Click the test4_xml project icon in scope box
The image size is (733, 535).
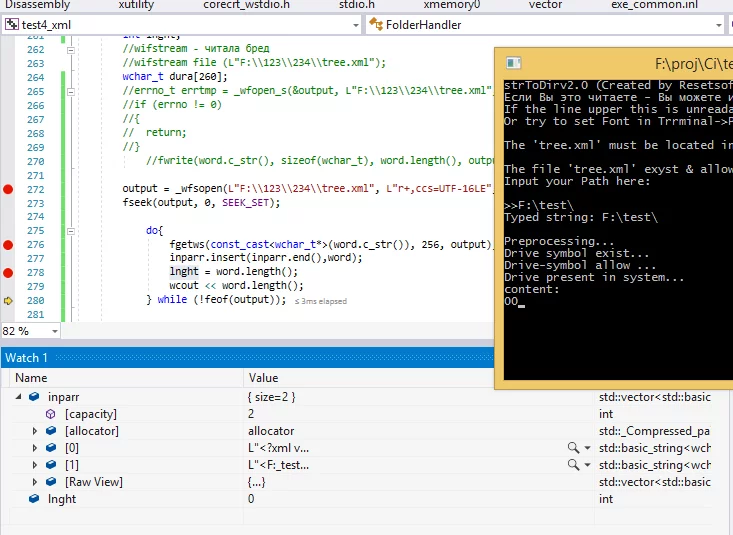[11, 24]
